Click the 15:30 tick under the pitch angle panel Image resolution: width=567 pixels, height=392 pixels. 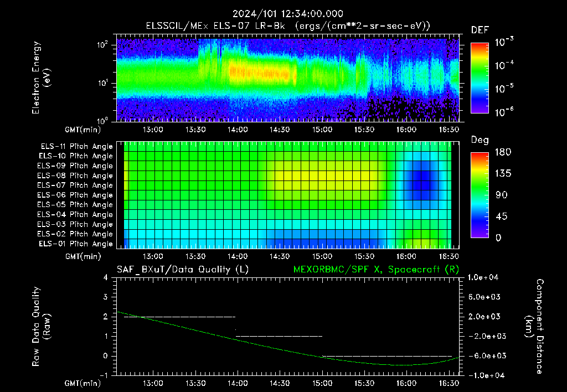[364, 256]
